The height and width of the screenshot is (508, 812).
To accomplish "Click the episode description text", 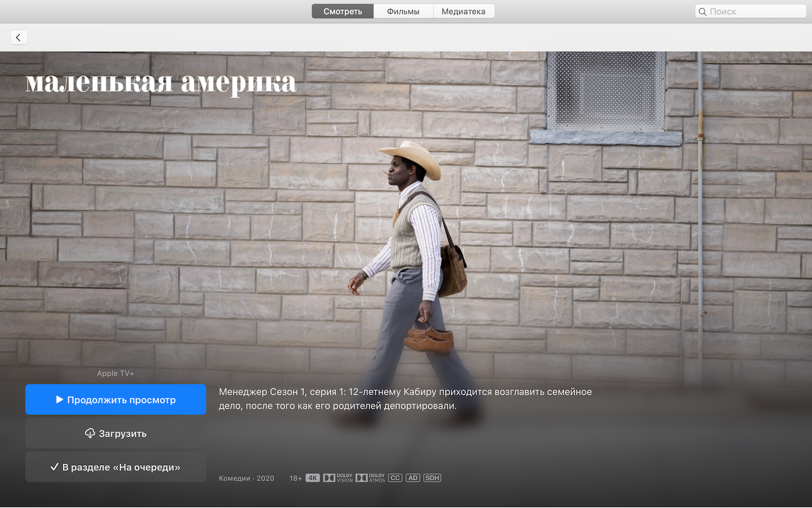I will [405, 399].
